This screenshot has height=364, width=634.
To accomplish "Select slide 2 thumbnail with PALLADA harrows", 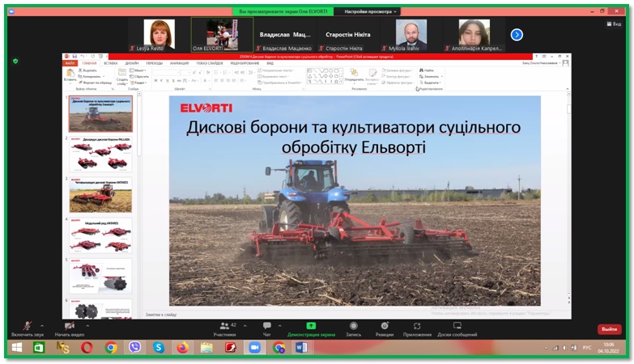I will [100, 154].
